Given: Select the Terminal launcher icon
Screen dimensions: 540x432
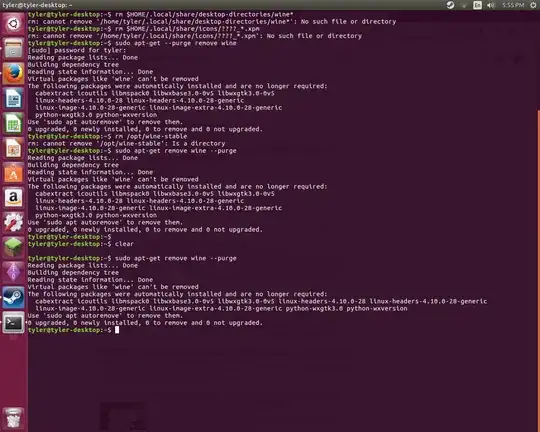Looking at the screenshot, I should [x=13, y=322].
